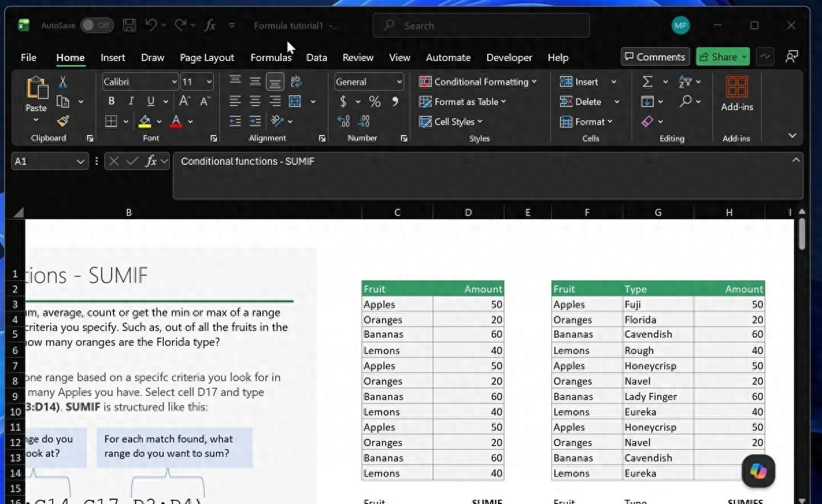Open the Calibri font name dropdown

click(174, 81)
